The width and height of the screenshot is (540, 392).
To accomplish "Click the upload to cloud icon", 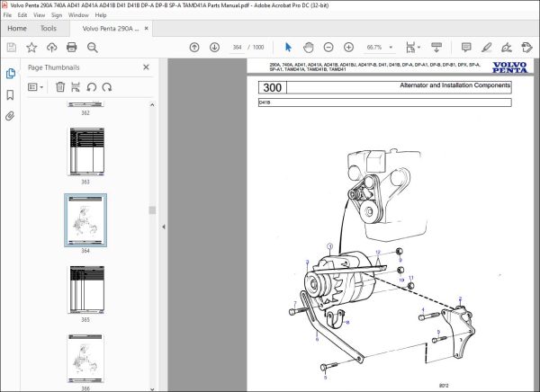I will pos(51,47).
